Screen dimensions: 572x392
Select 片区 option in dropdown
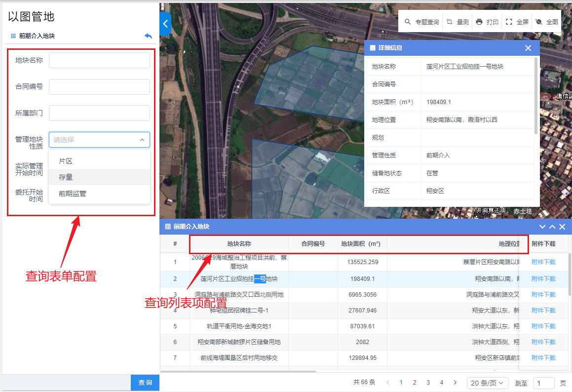pyautogui.click(x=66, y=161)
